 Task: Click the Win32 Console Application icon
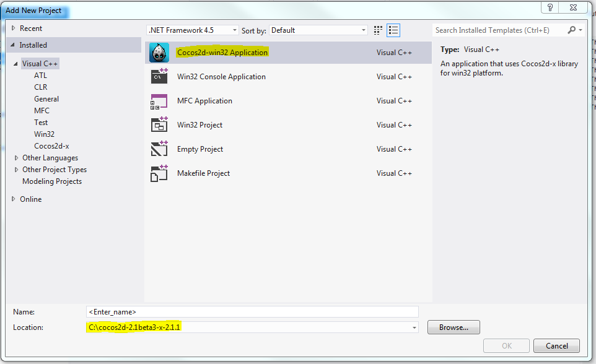point(159,77)
